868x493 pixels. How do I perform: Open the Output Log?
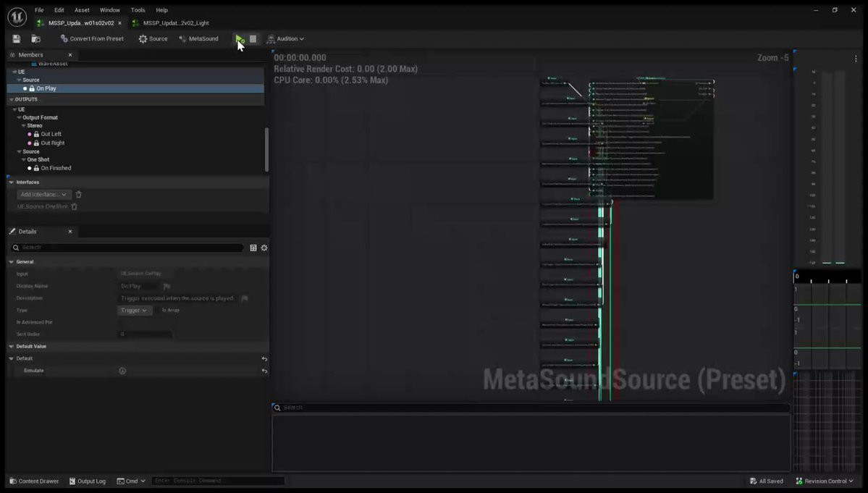(88, 481)
